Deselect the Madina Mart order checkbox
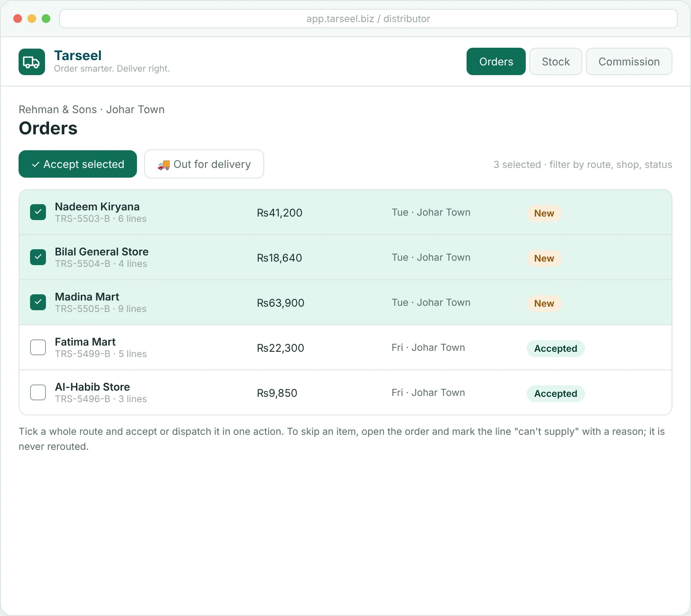The image size is (691, 616). (38, 302)
